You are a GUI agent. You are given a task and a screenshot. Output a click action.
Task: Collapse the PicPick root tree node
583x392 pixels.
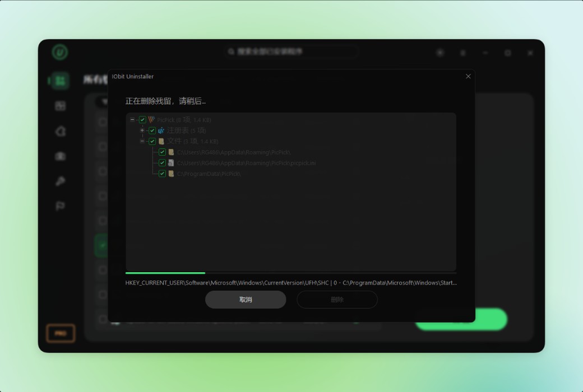click(132, 120)
